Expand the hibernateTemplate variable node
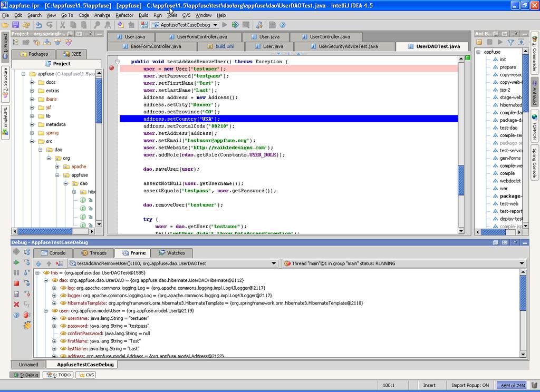Image resolution: width=540 pixels, height=392 pixels. [54, 303]
